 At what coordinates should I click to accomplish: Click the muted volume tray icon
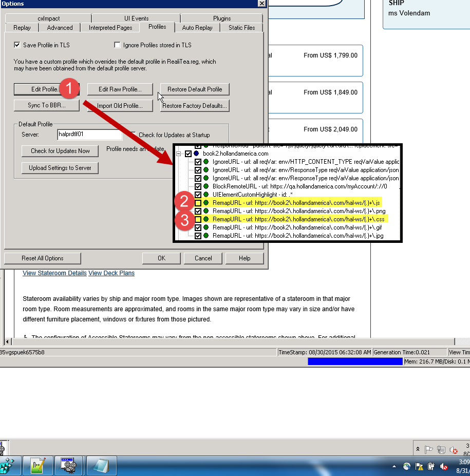(443, 467)
